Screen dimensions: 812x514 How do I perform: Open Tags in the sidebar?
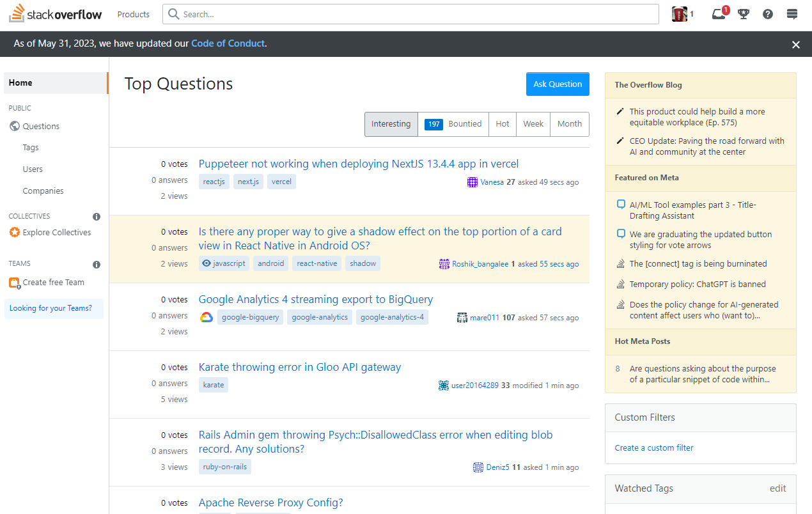(x=31, y=148)
